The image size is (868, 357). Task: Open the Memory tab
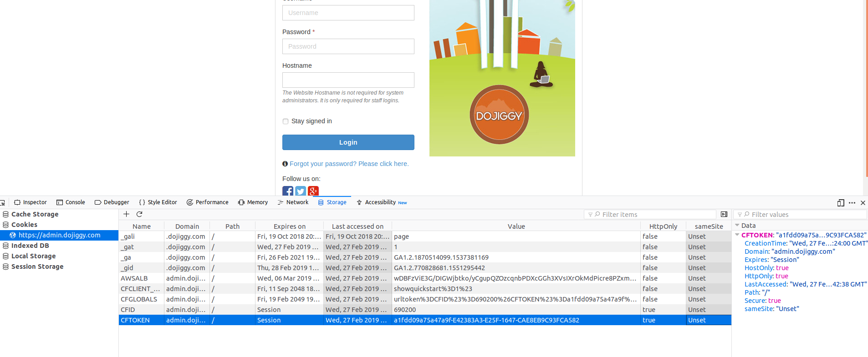point(253,202)
